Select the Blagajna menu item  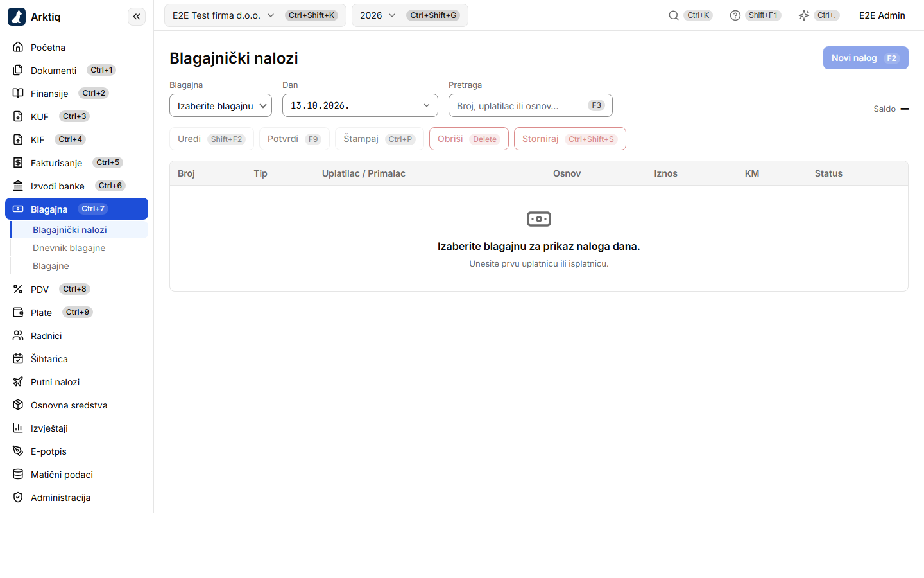click(x=76, y=209)
